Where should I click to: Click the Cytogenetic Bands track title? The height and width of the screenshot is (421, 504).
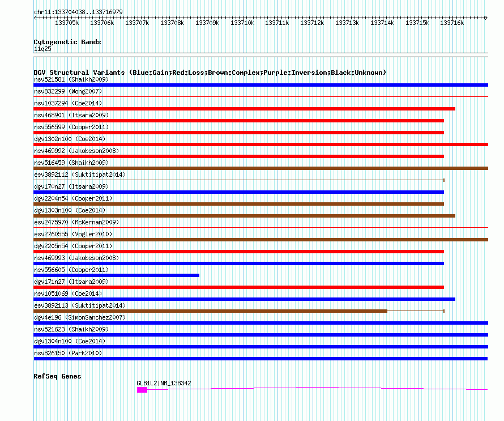67,42
